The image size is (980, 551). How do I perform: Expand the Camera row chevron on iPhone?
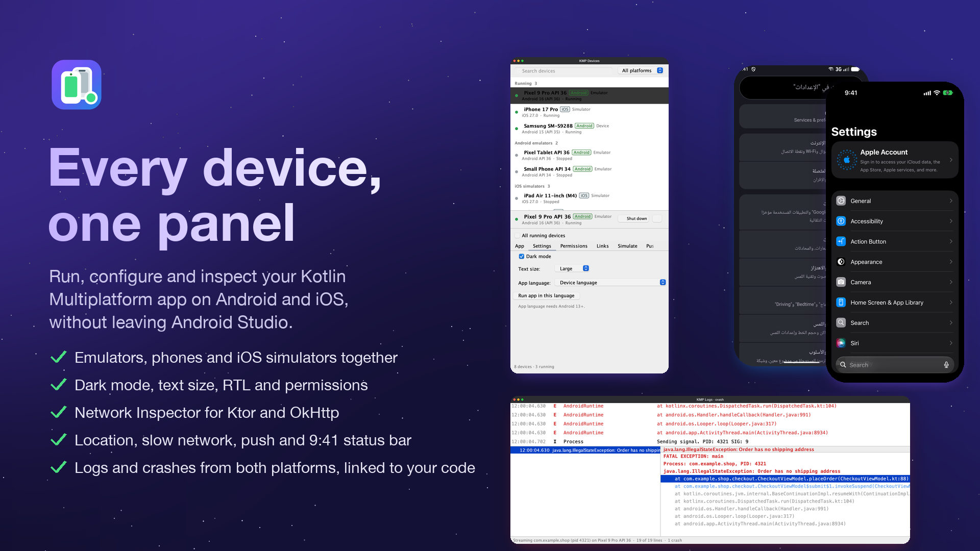(x=951, y=282)
